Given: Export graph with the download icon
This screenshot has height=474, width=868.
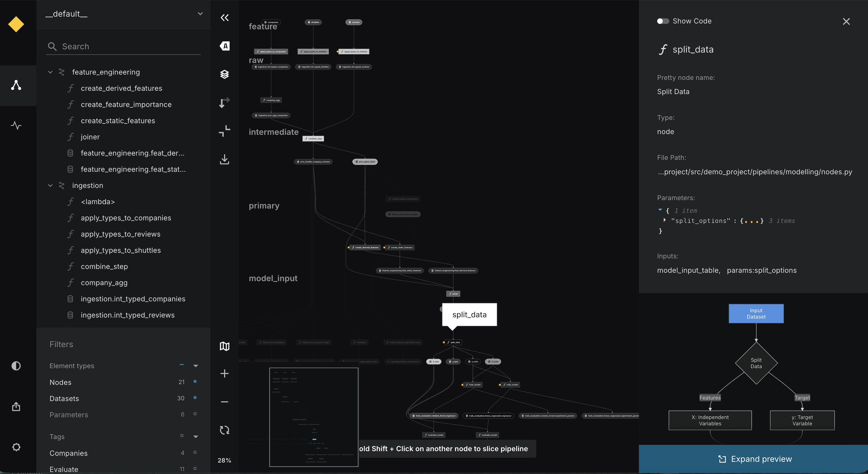Looking at the screenshot, I should click(x=224, y=160).
